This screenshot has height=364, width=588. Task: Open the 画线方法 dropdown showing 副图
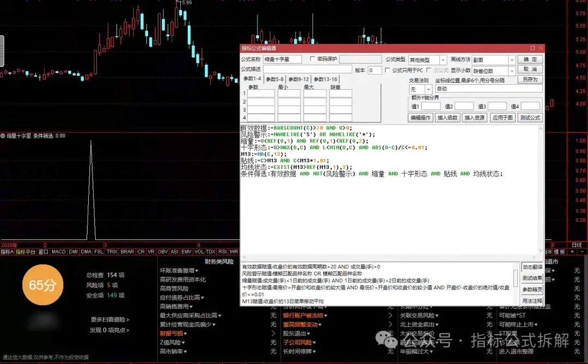tap(512, 60)
